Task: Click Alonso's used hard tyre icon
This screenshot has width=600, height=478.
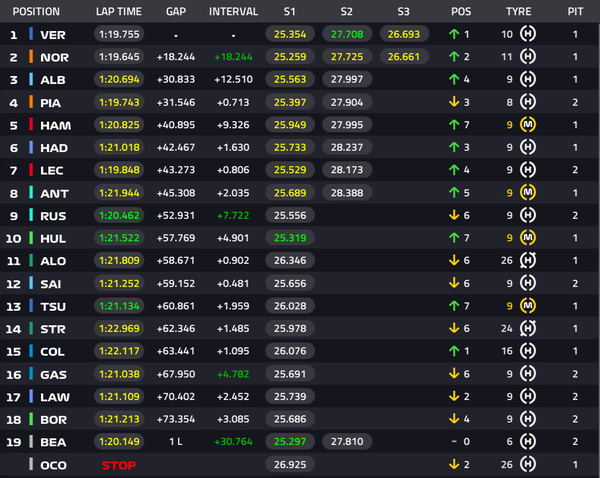Action: 528,260
